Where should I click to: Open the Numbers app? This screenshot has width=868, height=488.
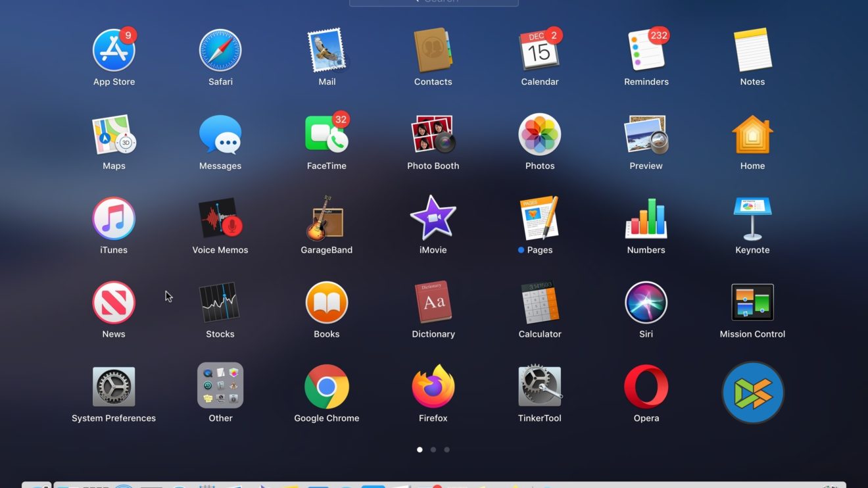coord(646,218)
